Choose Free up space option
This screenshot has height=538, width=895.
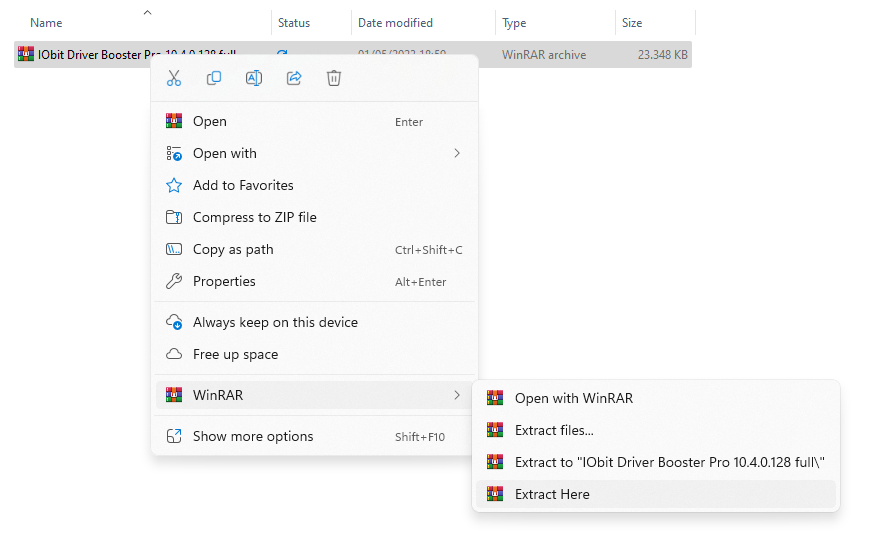pyautogui.click(x=235, y=354)
